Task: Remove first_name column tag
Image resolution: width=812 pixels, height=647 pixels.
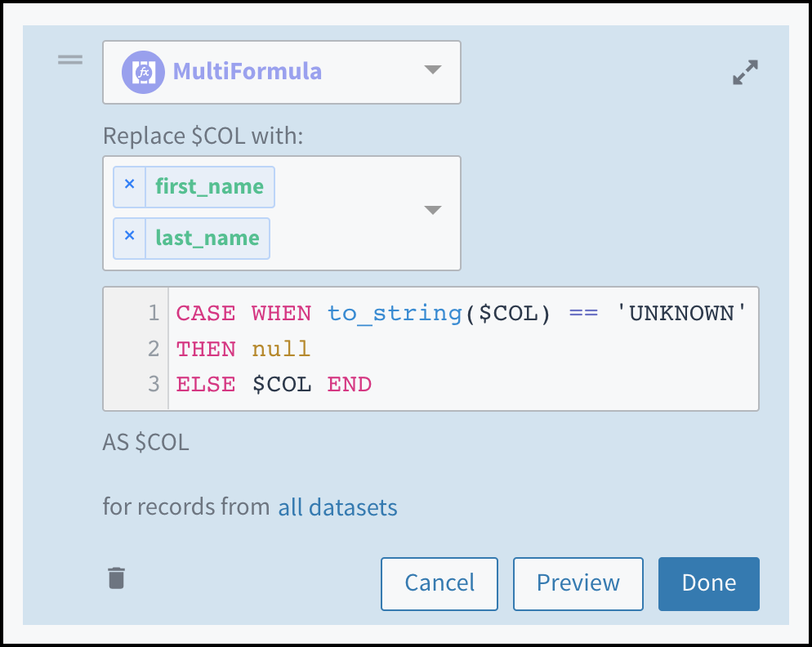Action: (129, 185)
